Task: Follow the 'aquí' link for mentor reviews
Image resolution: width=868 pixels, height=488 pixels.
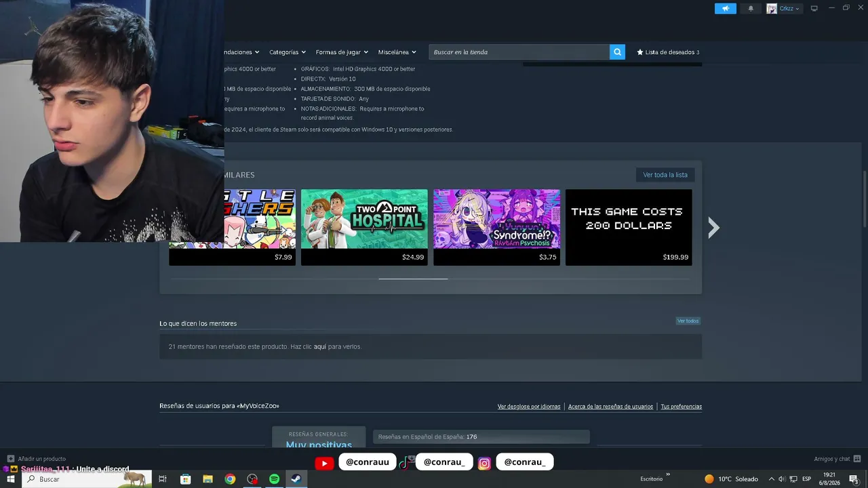Action: pos(320,346)
